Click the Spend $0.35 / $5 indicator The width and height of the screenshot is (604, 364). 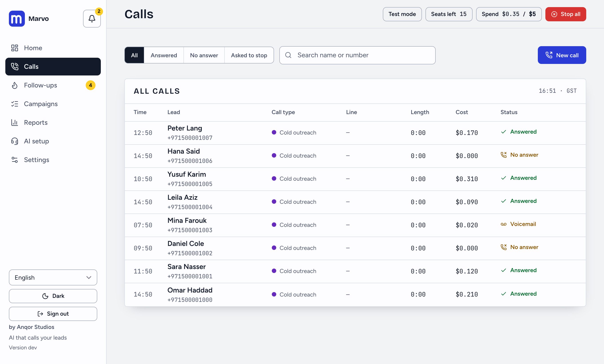(x=509, y=14)
